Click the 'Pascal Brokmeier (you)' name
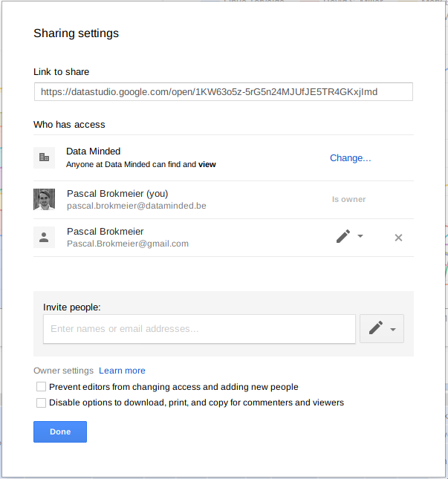Screen dimensions: 448x479 click(x=117, y=194)
